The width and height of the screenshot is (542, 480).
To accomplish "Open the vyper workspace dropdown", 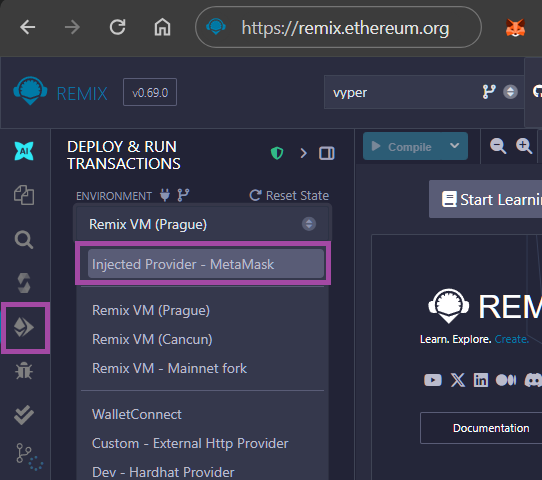I will click(424, 92).
